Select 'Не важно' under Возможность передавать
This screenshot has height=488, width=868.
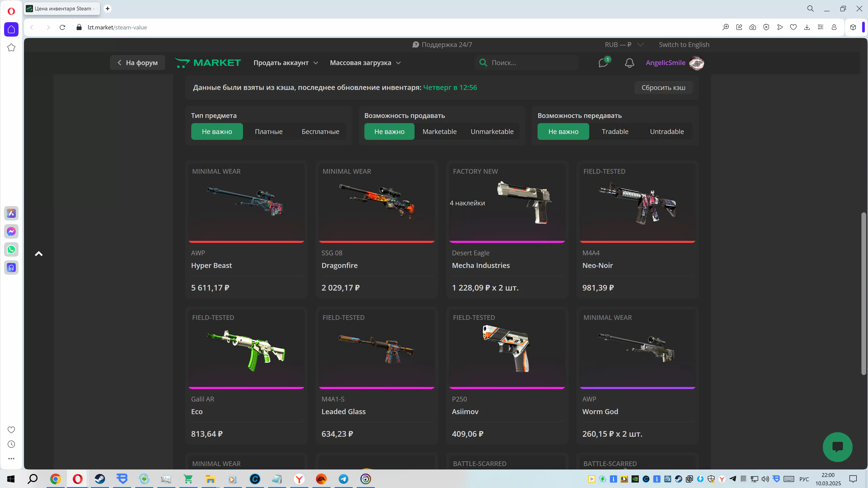point(563,132)
